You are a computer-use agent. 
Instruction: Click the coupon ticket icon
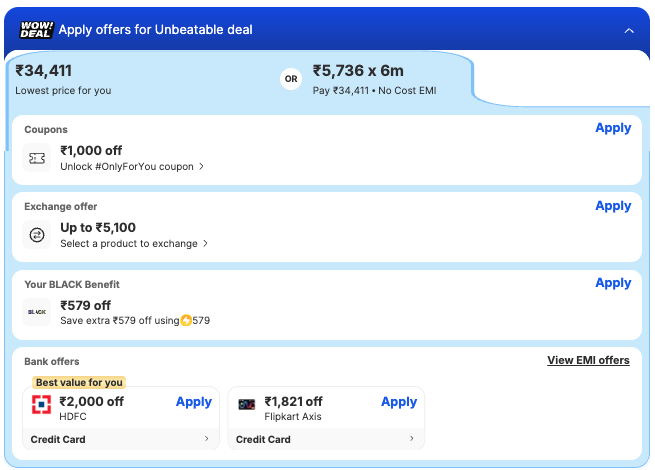tap(37, 158)
